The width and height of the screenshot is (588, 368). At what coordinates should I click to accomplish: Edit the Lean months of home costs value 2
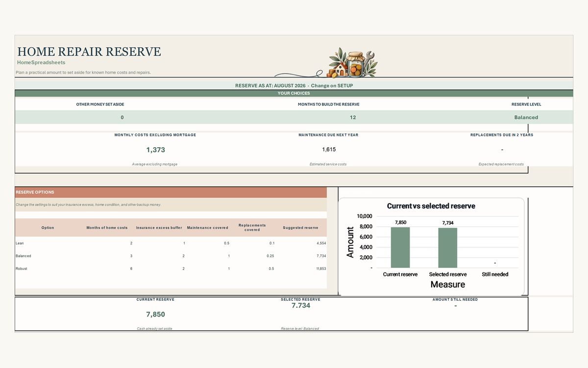point(131,243)
